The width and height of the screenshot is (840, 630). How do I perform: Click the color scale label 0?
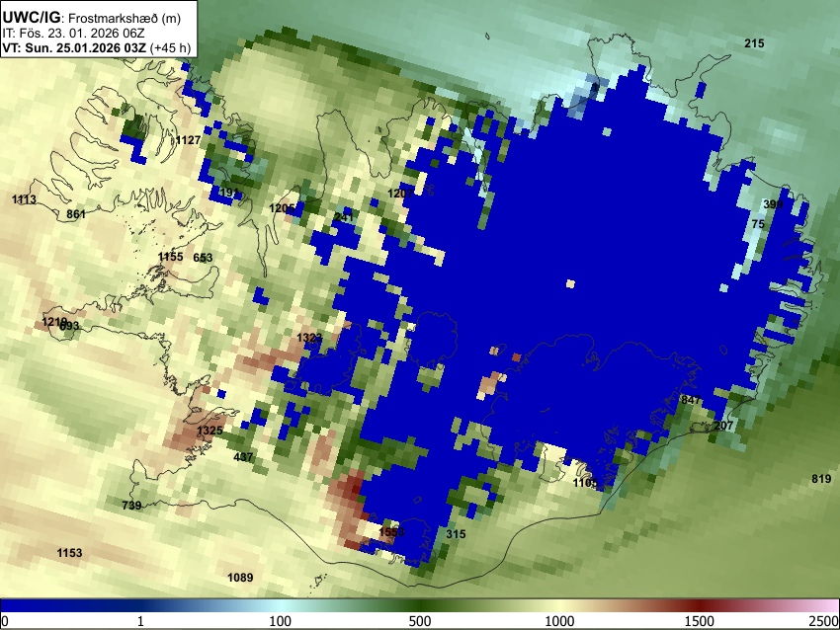5,621
